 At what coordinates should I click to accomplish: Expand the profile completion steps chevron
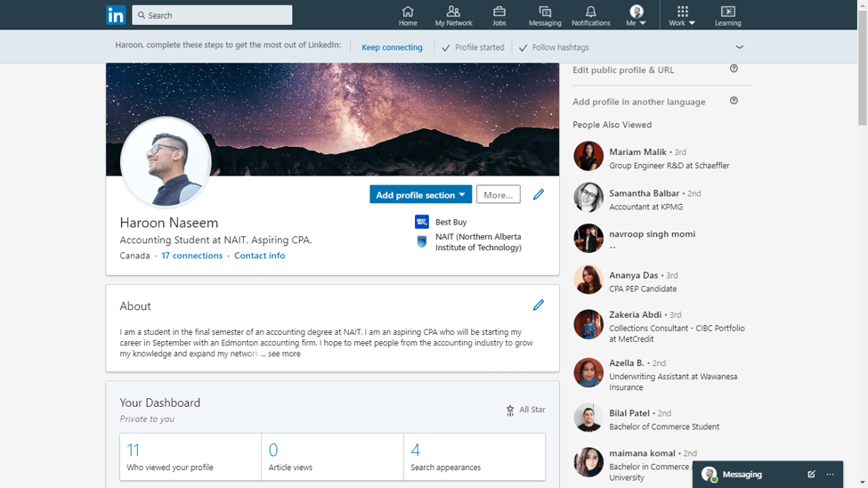coord(739,47)
